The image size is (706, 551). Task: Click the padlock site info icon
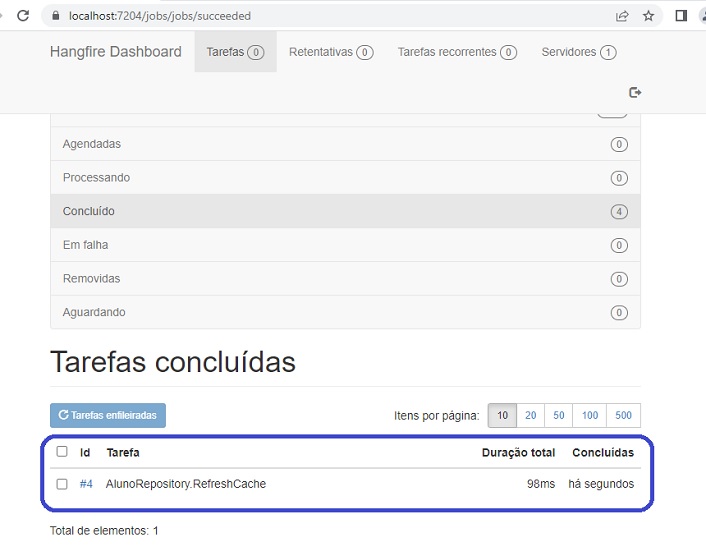coord(56,16)
